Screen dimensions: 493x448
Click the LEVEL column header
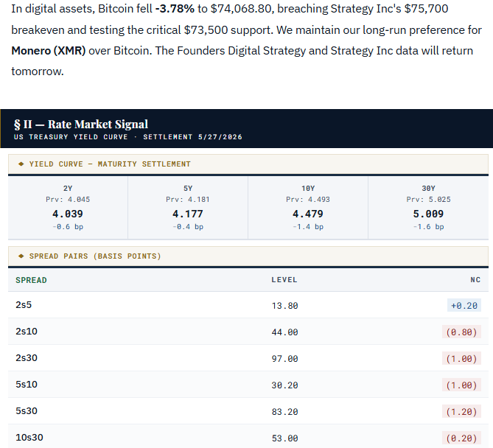pos(284,280)
